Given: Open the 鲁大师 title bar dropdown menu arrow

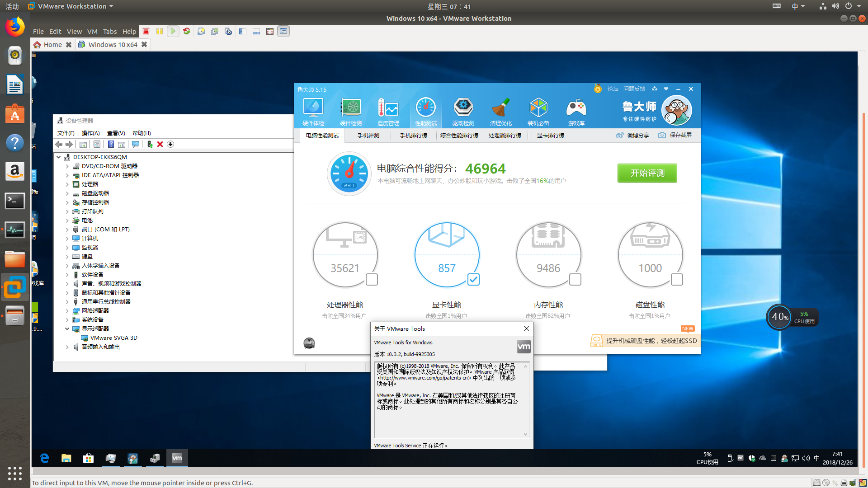Looking at the screenshot, I should pos(666,89).
